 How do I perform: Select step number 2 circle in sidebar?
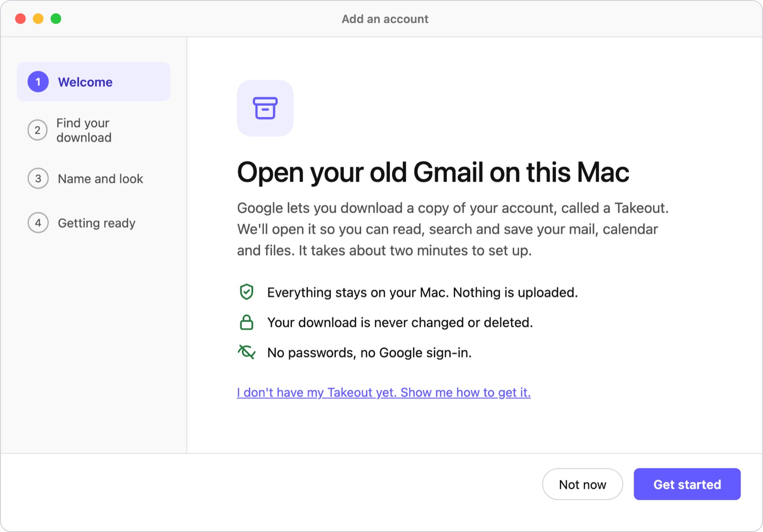pyautogui.click(x=38, y=130)
